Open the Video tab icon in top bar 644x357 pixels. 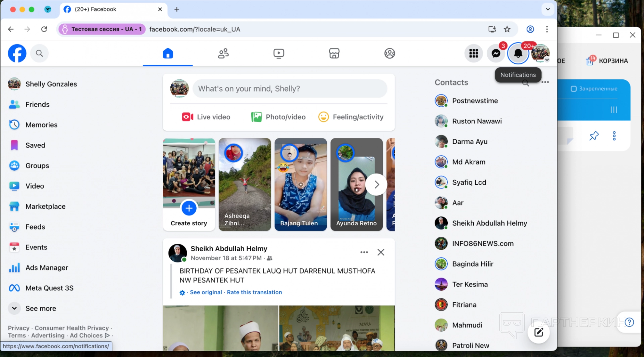[x=279, y=53]
